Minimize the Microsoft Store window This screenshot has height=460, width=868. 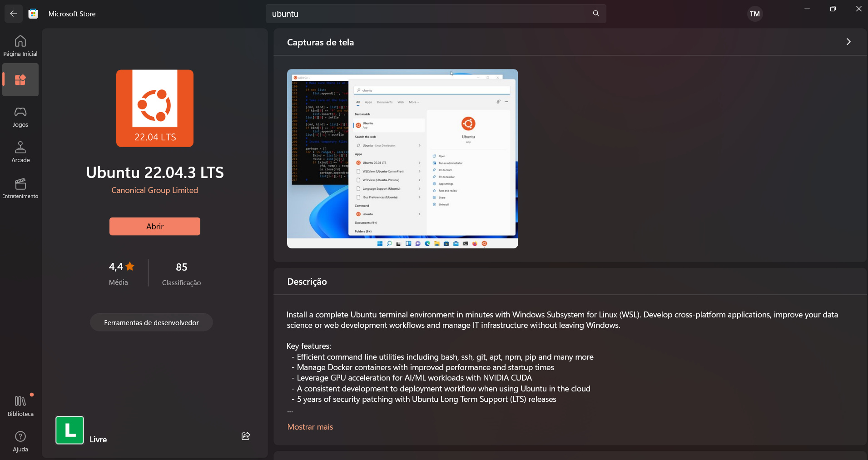pyautogui.click(x=807, y=9)
